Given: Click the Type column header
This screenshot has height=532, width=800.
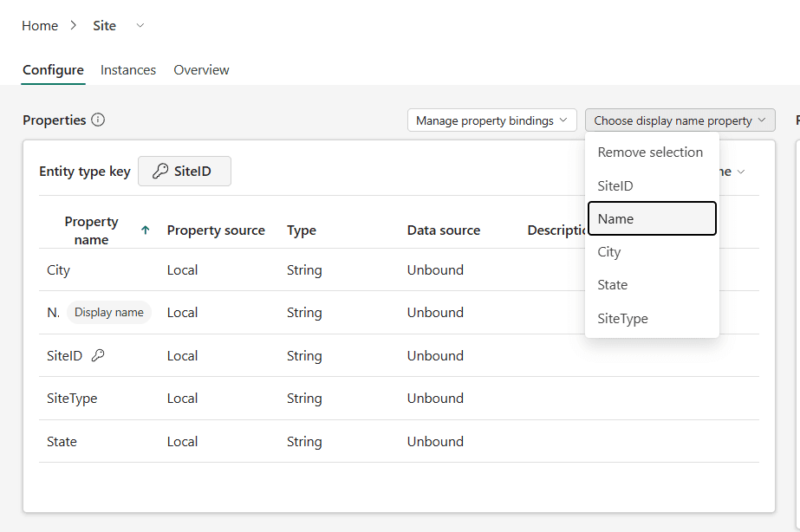Looking at the screenshot, I should [x=302, y=230].
